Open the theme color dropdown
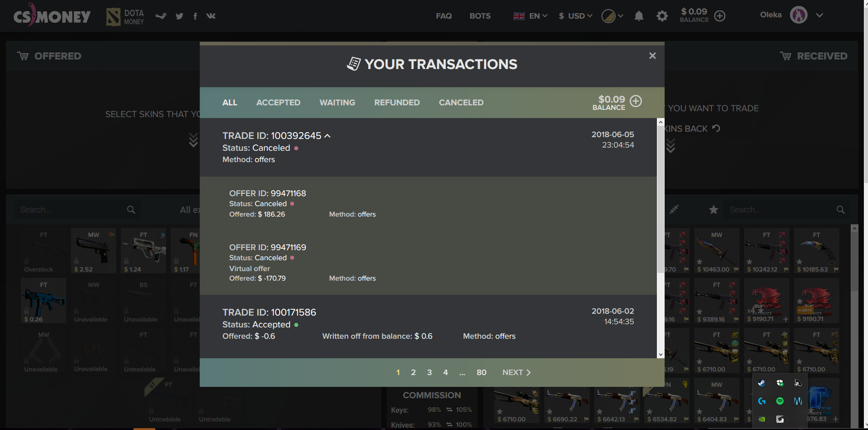This screenshot has width=868, height=430. click(x=612, y=16)
